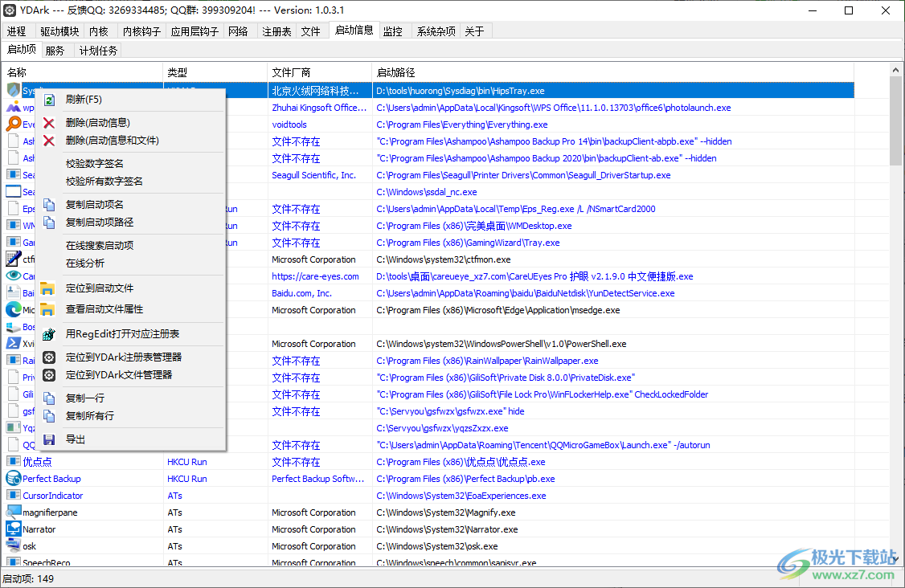
Task: Choose 导出 in the context menu
Action: pos(75,439)
